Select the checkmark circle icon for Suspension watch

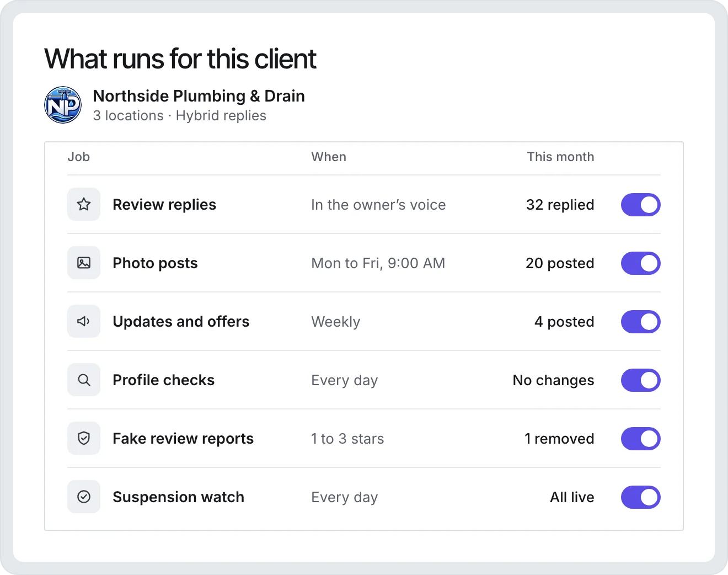click(84, 497)
